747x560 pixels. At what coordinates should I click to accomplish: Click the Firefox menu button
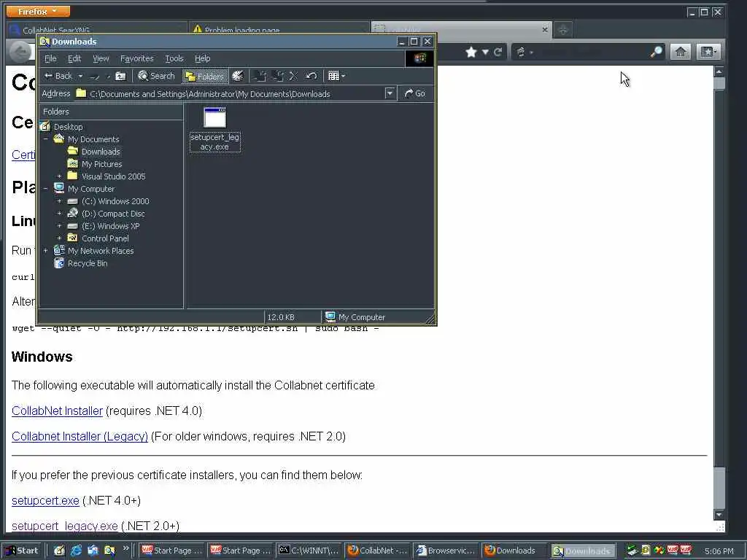(38, 11)
